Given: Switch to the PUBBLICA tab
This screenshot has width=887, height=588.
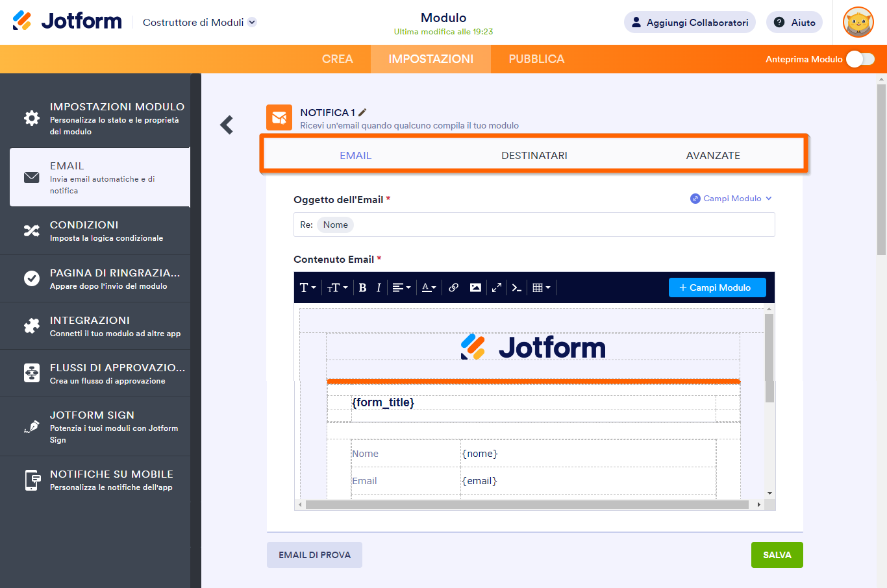Looking at the screenshot, I should [x=536, y=59].
